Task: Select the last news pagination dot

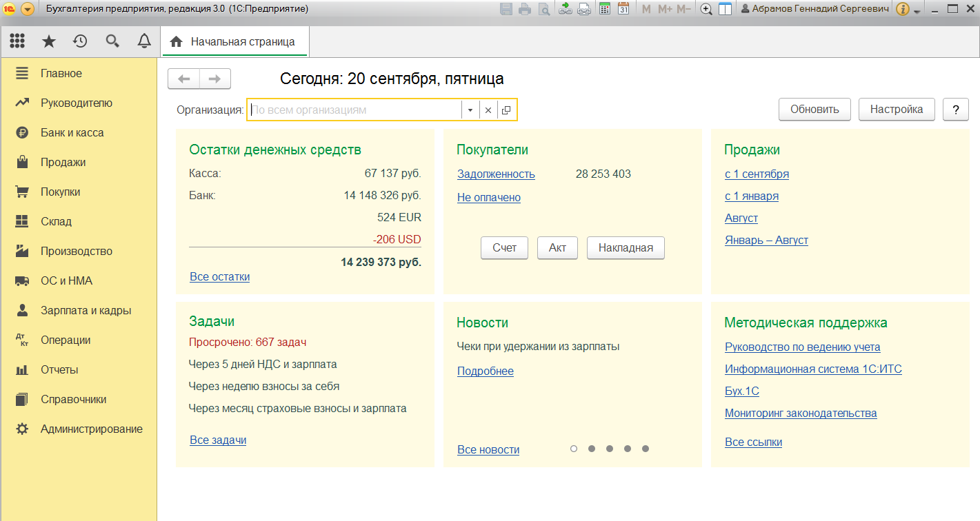Action: [646, 449]
